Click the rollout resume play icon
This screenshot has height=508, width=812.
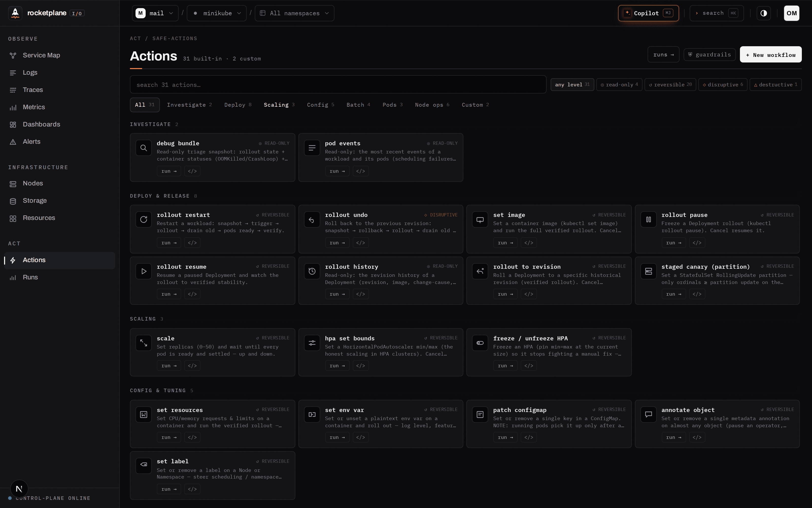[144, 271]
